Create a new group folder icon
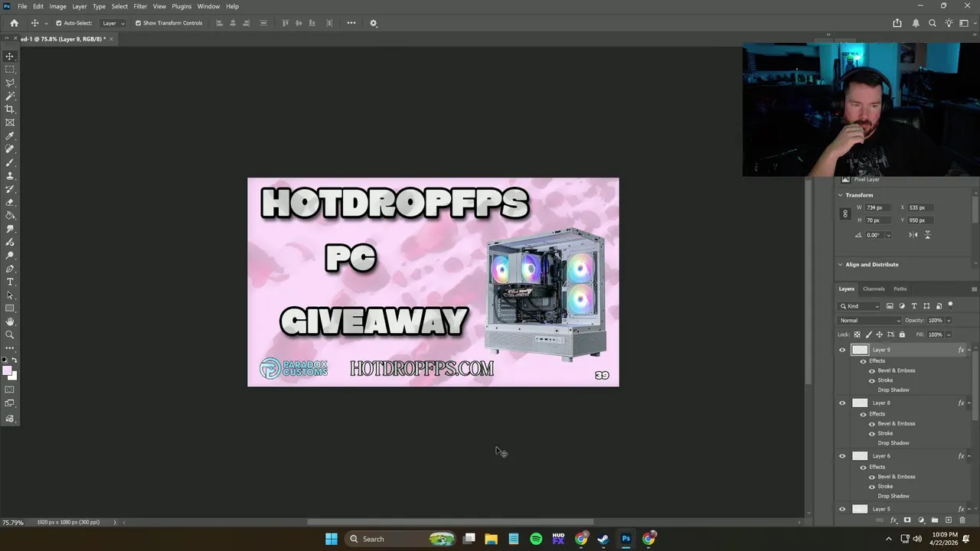Image resolution: width=980 pixels, height=551 pixels. 935,520
